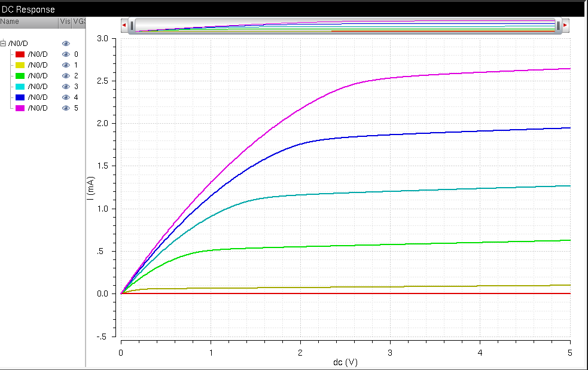Click the VGS column header
The image size is (588, 370).
tap(79, 22)
